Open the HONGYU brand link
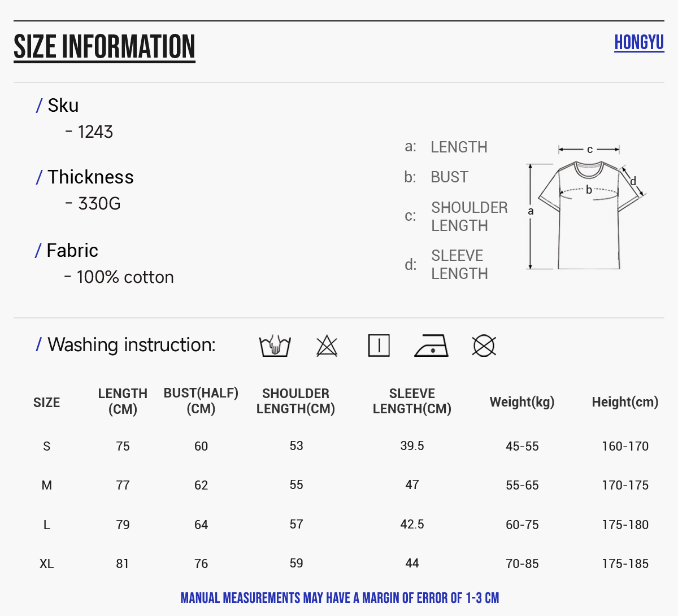678x616 pixels. point(639,42)
